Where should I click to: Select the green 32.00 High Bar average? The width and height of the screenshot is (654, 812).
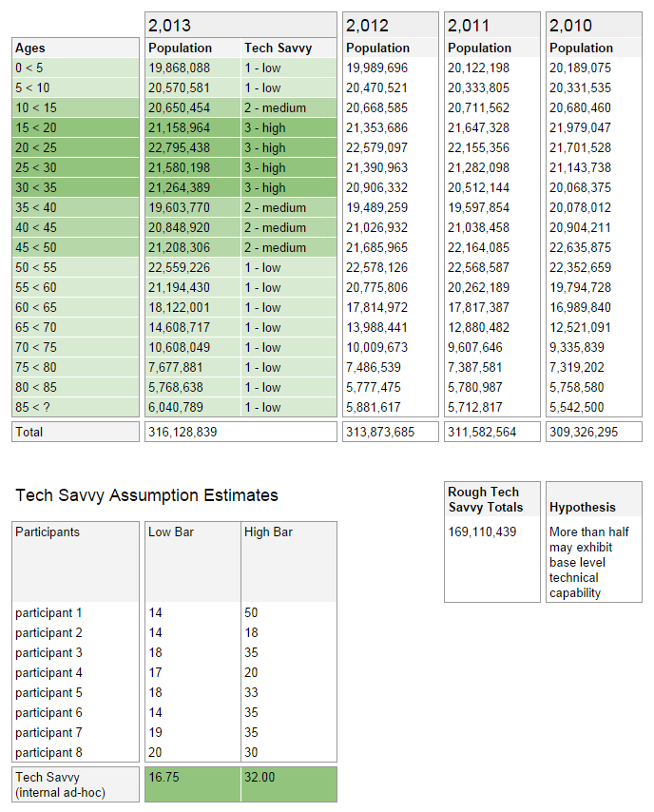point(288,783)
